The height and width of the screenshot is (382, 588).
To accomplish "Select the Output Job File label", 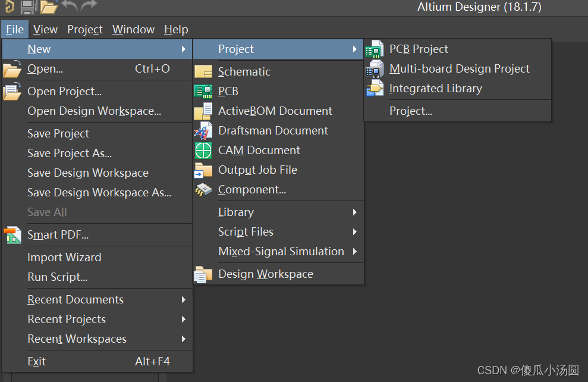I will pos(257,170).
